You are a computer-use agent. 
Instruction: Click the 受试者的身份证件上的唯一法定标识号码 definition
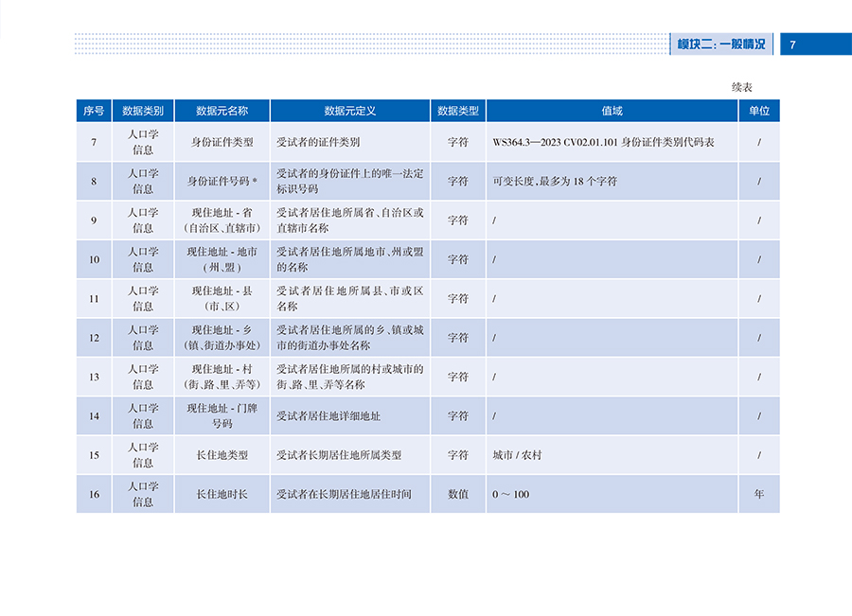[350, 182]
